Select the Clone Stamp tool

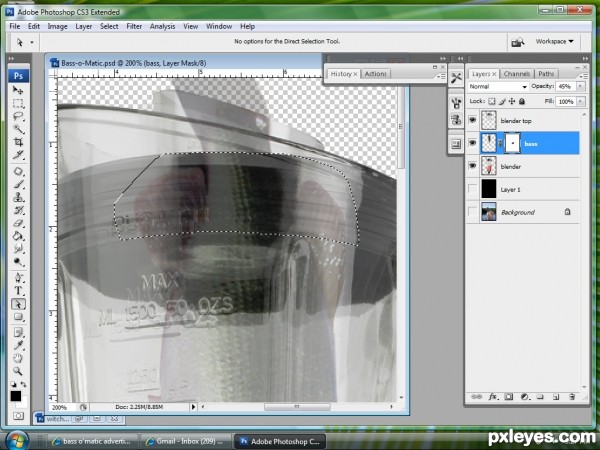(x=18, y=197)
